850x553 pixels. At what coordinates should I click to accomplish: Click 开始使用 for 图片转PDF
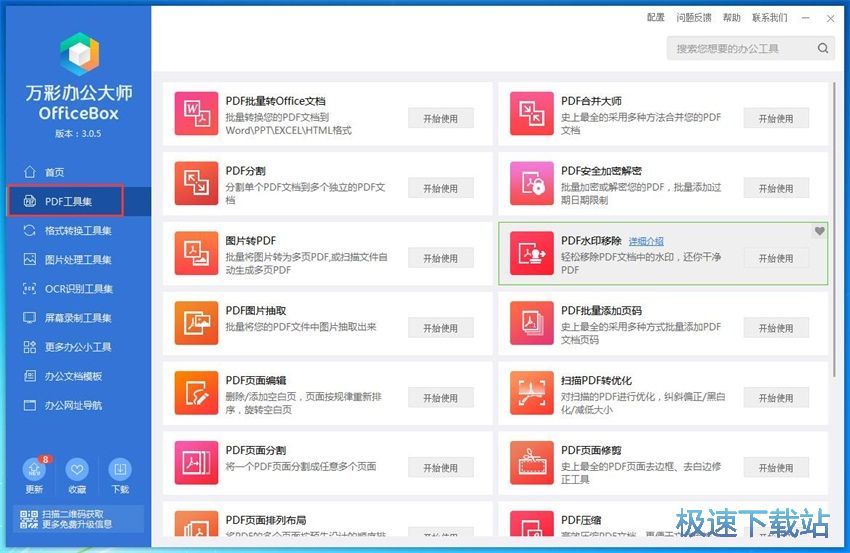tap(441, 258)
